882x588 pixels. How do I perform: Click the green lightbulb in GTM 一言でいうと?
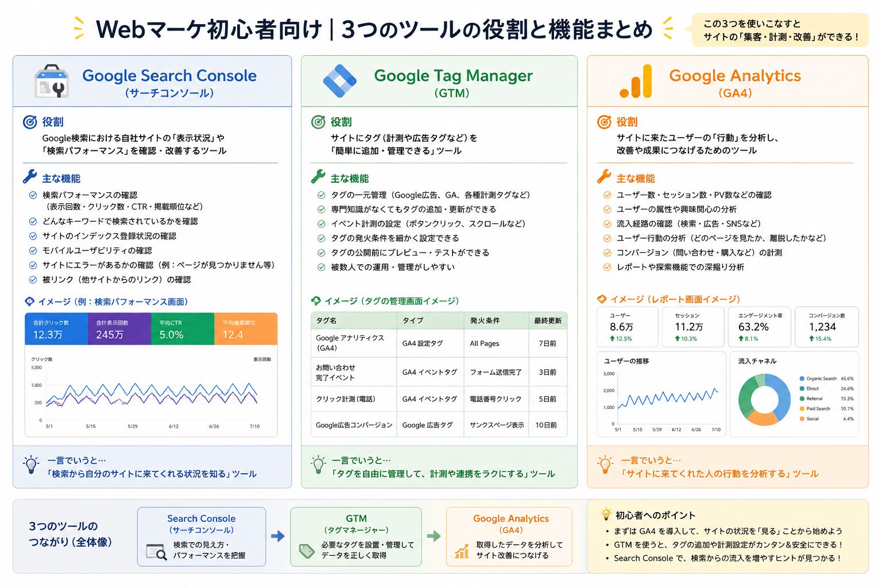coord(318,465)
